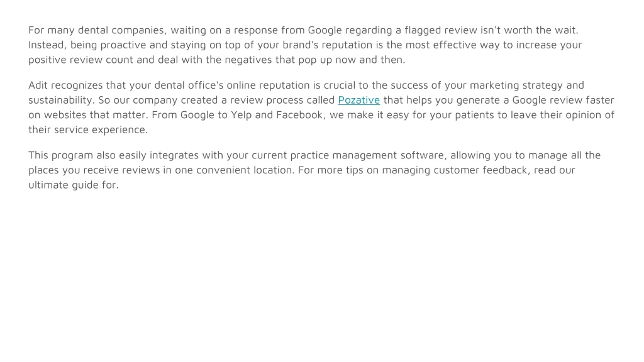Open the Pozative hyperlink
Viewport: 644px width, 362px height.
(358, 100)
